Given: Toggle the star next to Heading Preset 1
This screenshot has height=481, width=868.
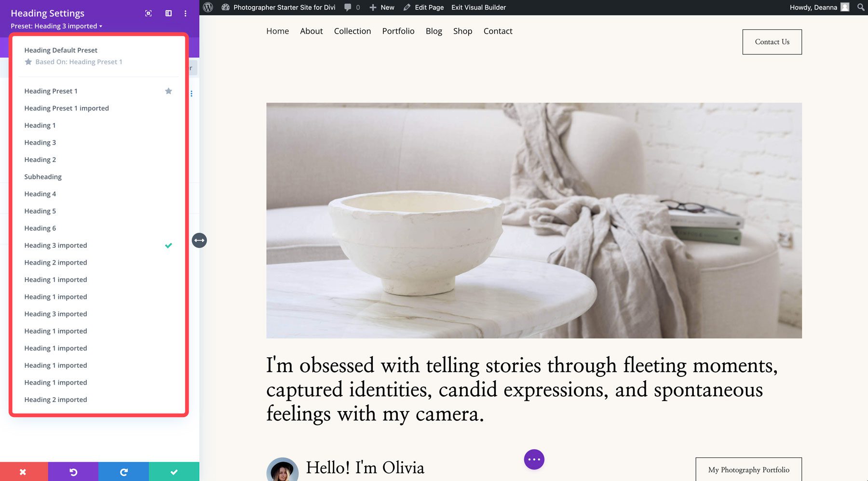Looking at the screenshot, I should (168, 91).
